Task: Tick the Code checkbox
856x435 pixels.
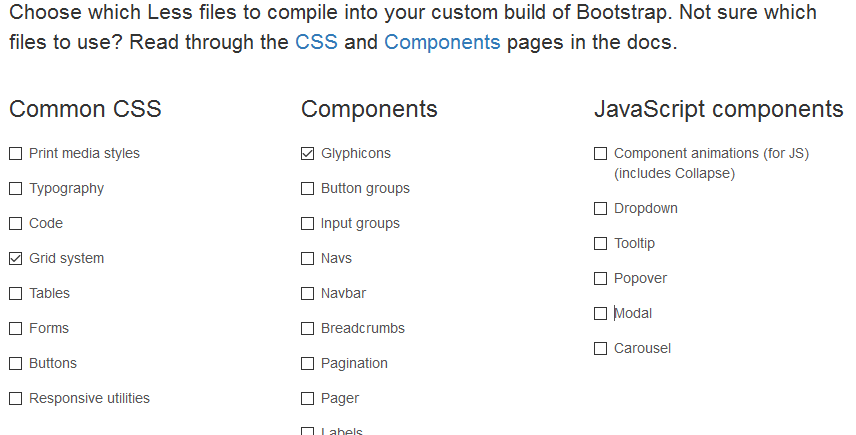Action: (x=16, y=224)
